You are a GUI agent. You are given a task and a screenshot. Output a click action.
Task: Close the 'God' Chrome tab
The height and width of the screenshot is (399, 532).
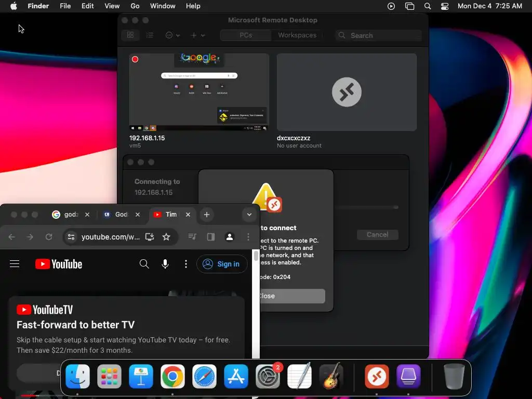(x=137, y=215)
